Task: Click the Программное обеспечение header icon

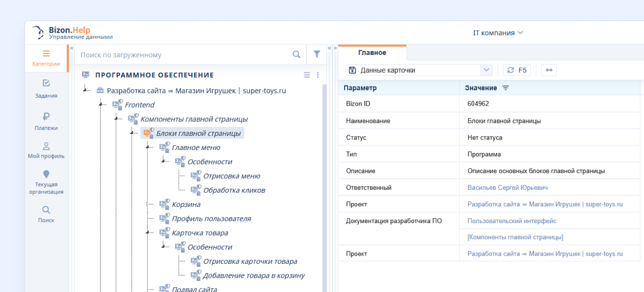Action: [x=86, y=75]
